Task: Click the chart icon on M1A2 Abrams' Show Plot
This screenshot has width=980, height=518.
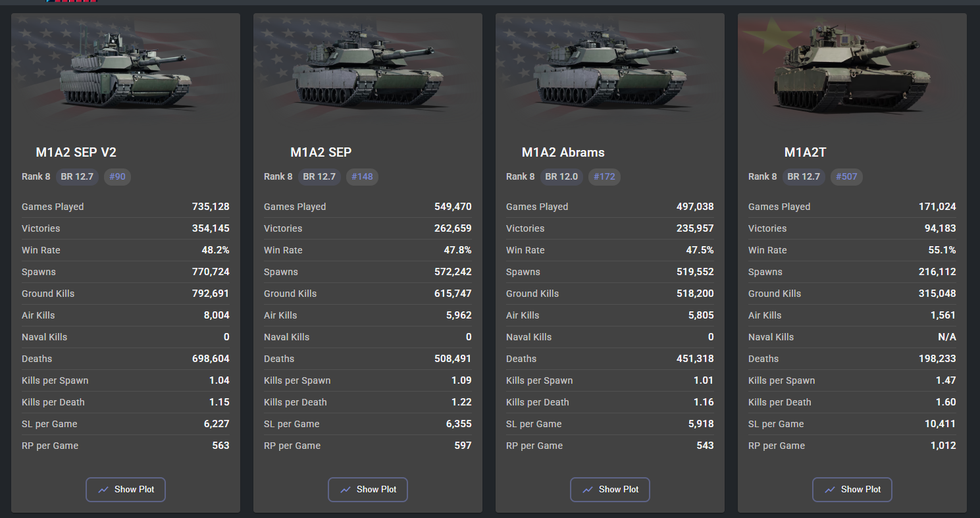Action: tap(588, 490)
